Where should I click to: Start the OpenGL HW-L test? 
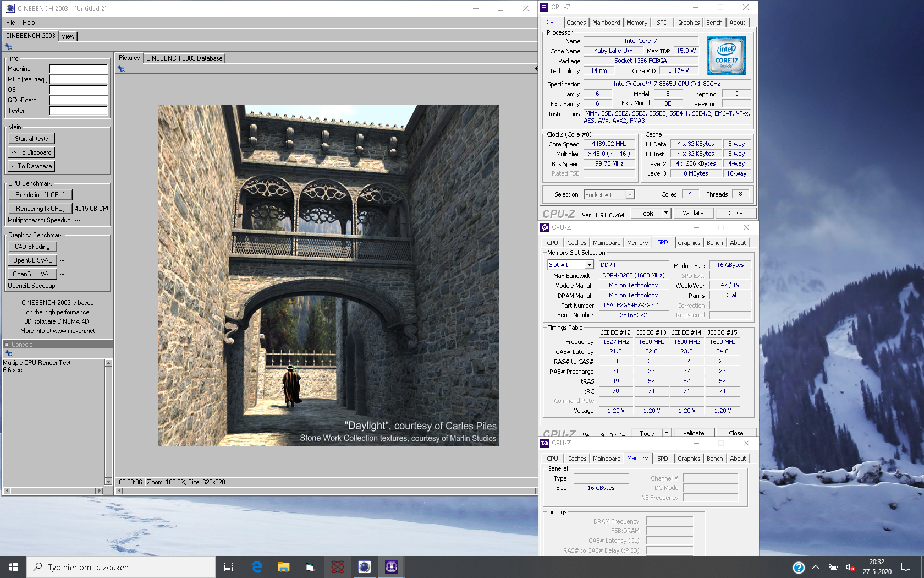(x=32, y=274)
